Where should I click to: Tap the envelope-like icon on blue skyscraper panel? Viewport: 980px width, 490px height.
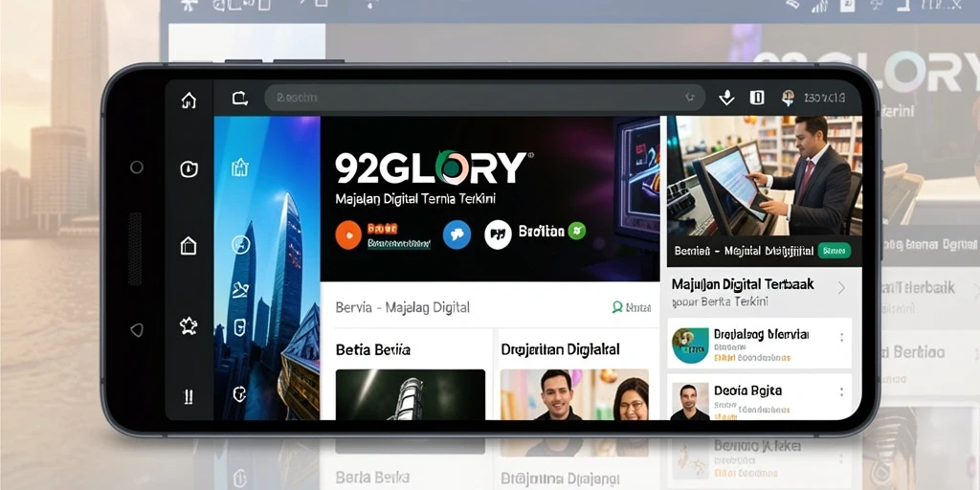[x=240, y=289]
